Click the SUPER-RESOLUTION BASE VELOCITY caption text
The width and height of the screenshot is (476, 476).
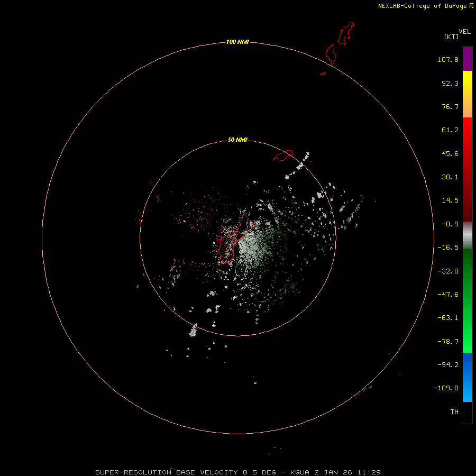pos(167,472)
